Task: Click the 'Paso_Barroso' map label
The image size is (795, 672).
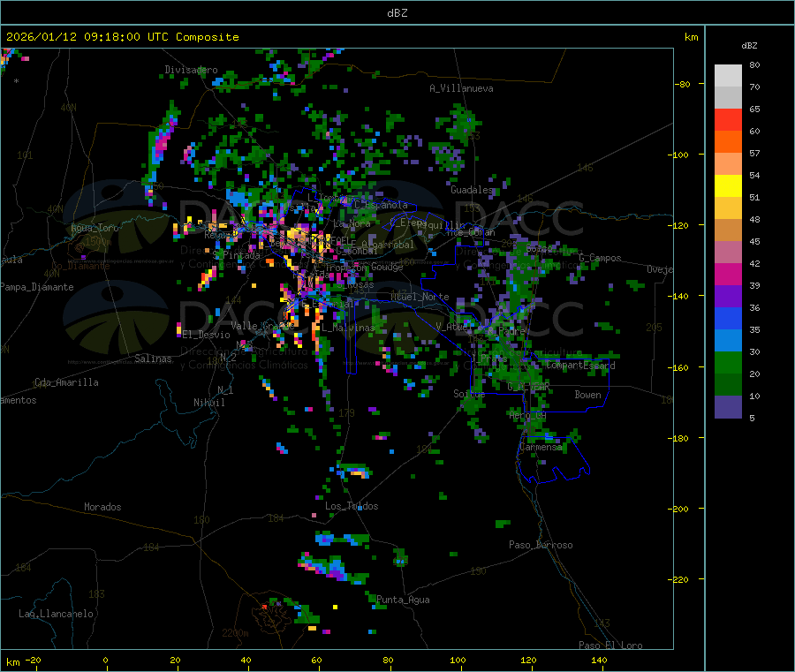Action: click(541, 545)
